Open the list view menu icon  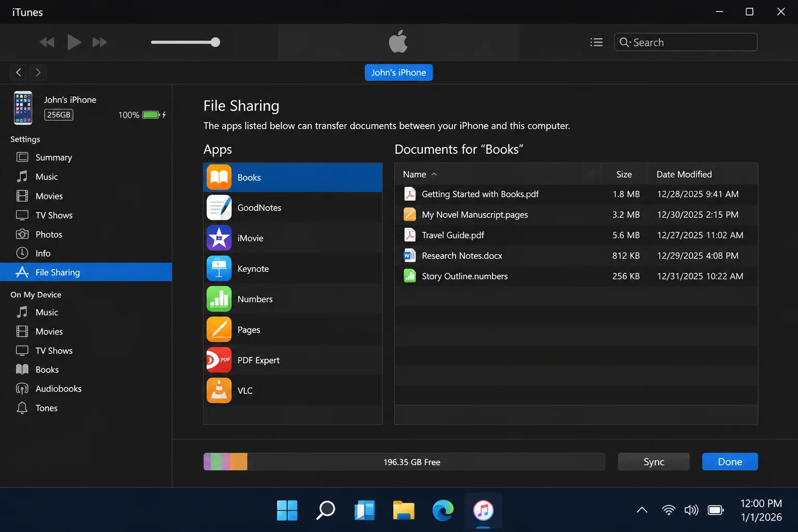click(x=596, y=42)
